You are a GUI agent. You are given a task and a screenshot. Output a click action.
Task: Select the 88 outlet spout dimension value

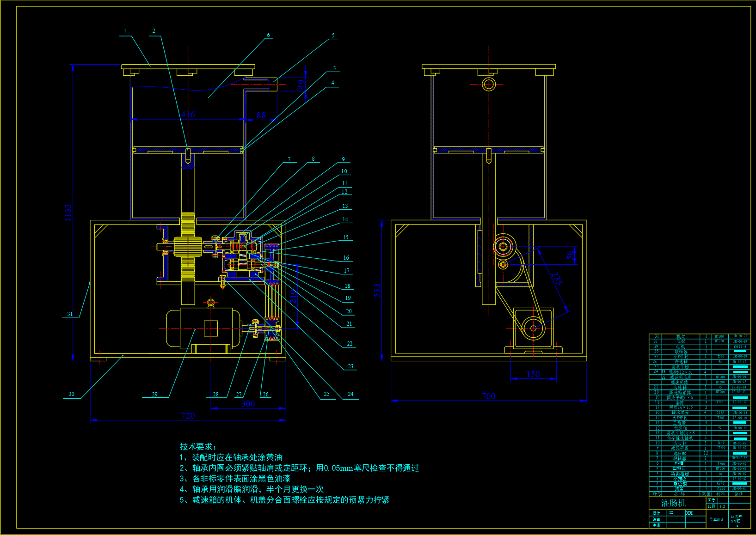tap(261, 116)
